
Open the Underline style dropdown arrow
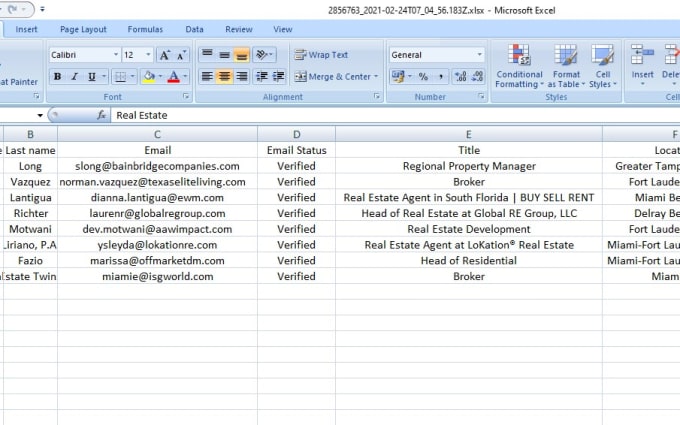click(104, 77)
